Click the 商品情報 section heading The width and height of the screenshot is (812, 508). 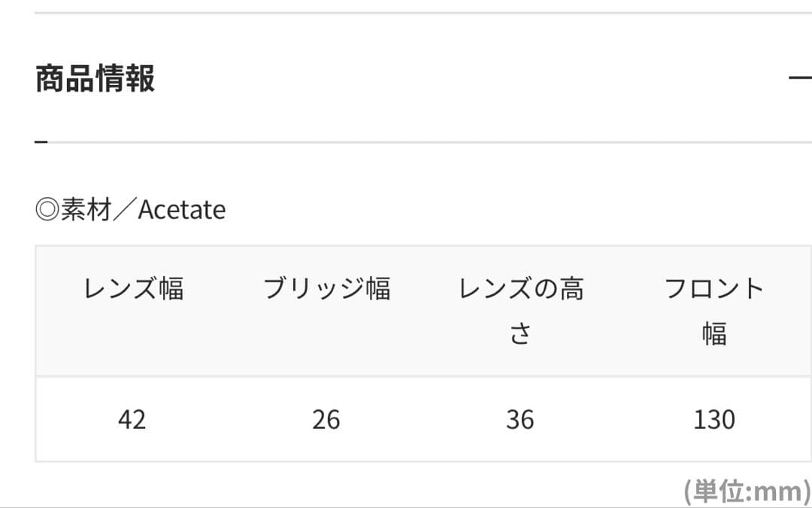point(95,78)
